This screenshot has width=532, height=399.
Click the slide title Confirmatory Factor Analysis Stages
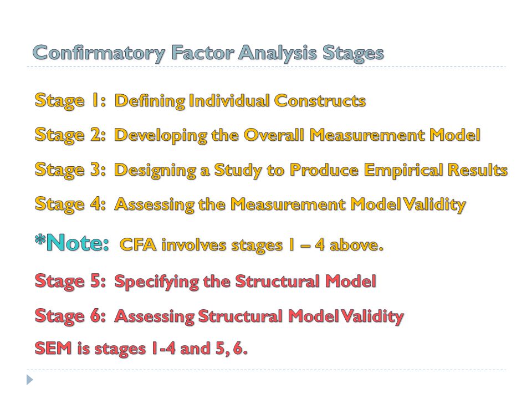coord(208,53)
